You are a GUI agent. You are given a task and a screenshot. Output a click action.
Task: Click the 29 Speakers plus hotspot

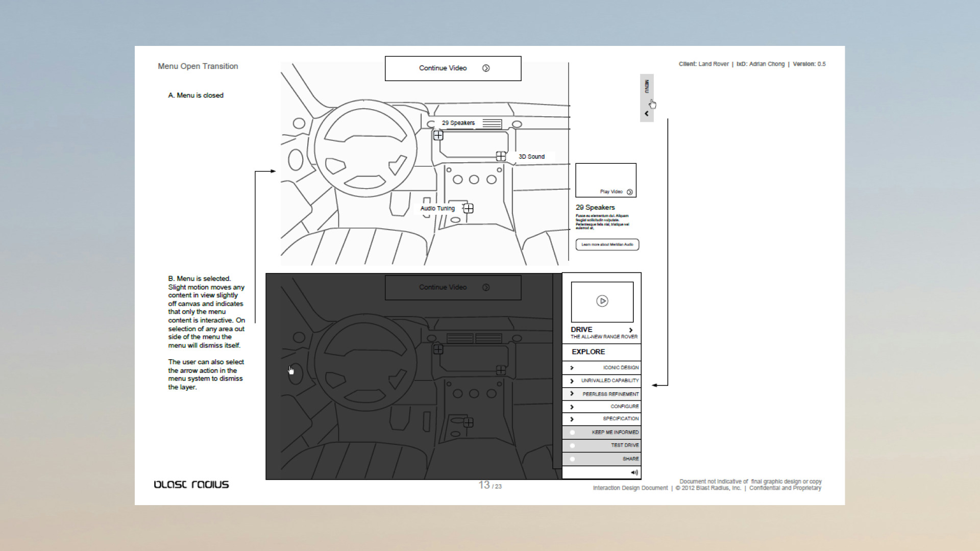coord(438,136)
